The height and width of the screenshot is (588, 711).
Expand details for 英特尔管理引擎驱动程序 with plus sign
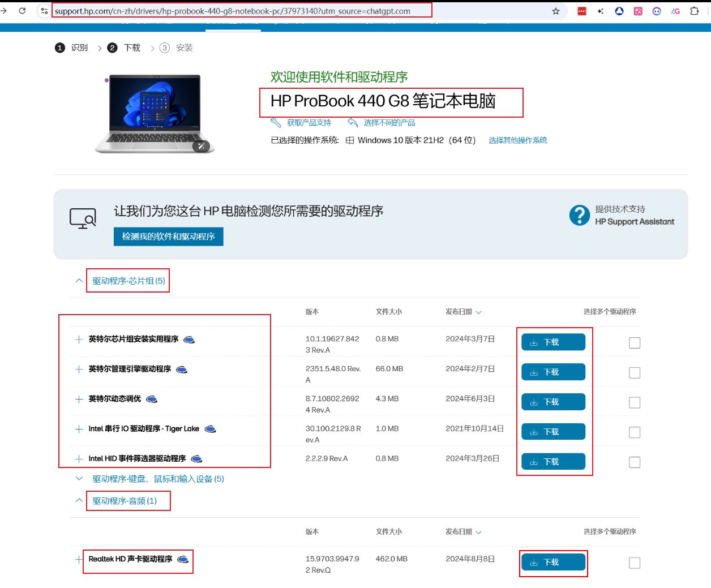tap(79, 370)
